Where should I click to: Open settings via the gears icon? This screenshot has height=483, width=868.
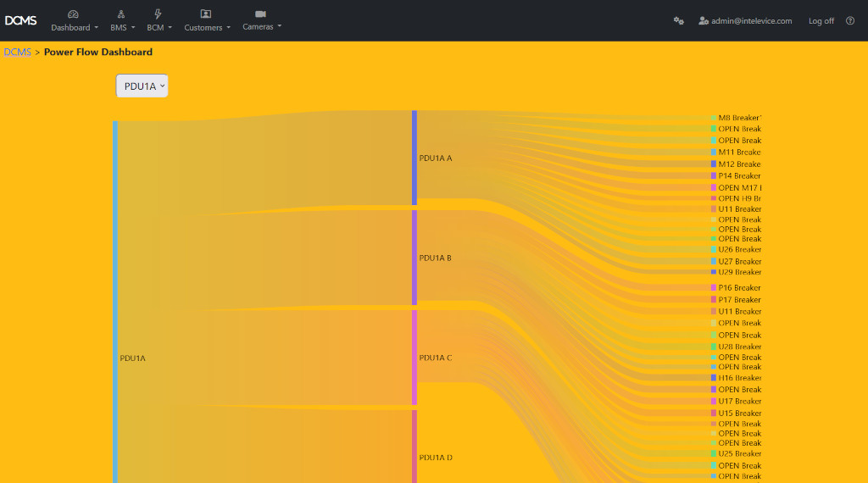tap(678, 21)
